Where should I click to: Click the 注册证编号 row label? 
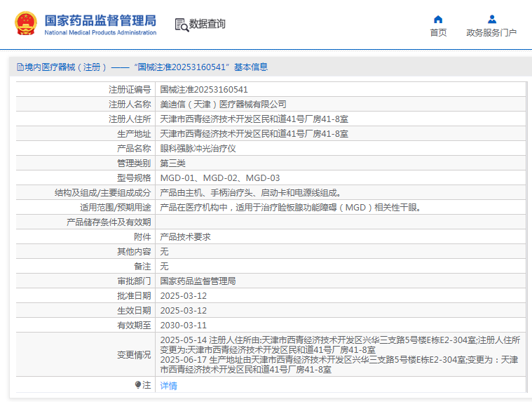(130, 90)
